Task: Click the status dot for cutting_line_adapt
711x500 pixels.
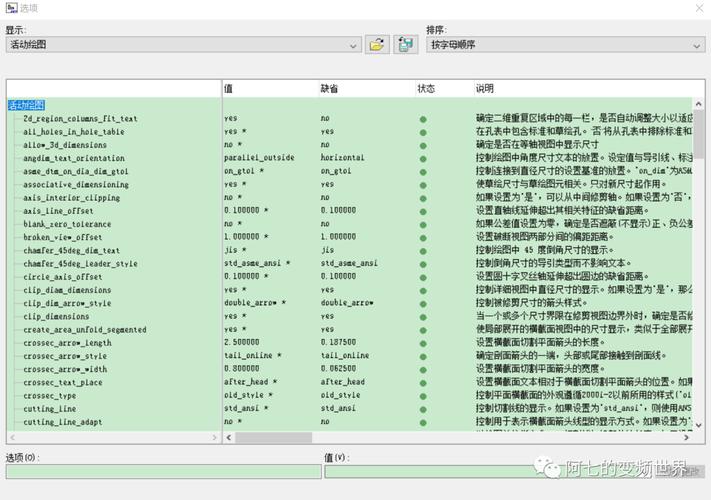Action: click(423, 422)
